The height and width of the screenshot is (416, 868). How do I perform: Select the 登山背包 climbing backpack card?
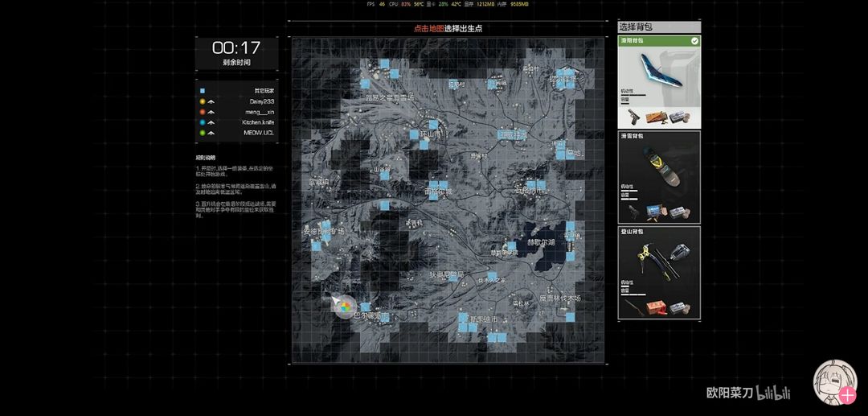point(659,273)
